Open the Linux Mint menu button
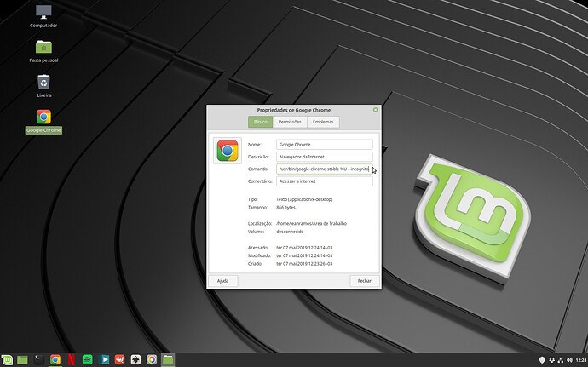 click(x=7, y=360)
